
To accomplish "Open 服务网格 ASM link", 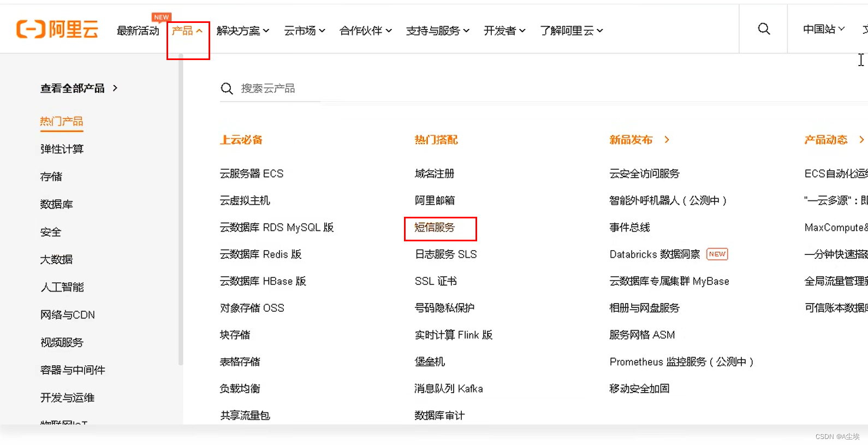I will click(642, 335).
